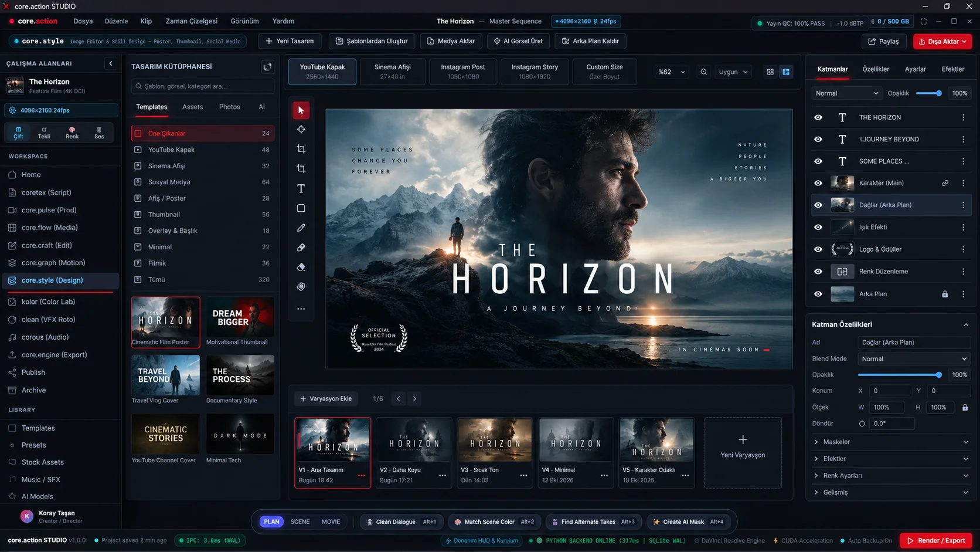Hide the Karakter (Main) layer
The height and width of the screenshot is (552, 980).
click(818, 183)
